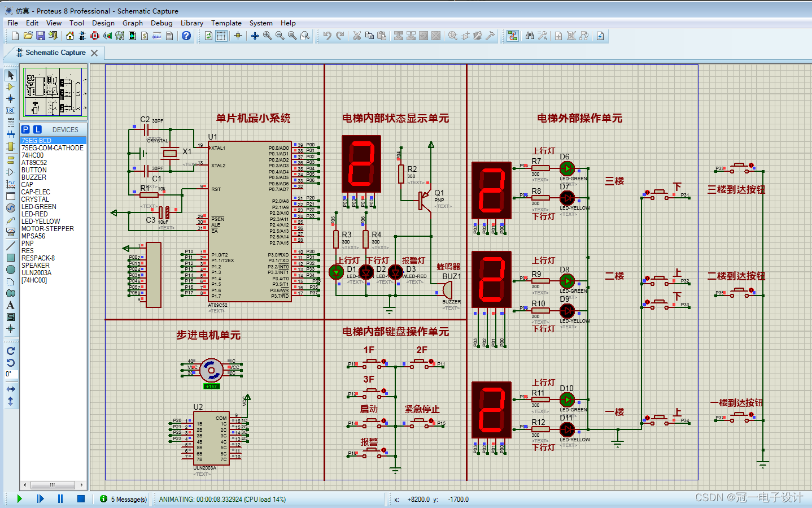The width and height of the screenshot is (812, 508).
Task: Stop the simulation
Action: pyautogui.click(x=81, y=499)
